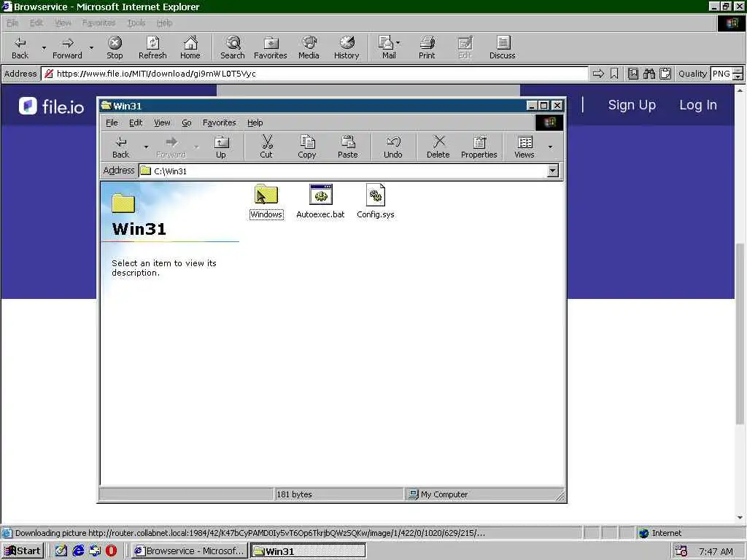Click the Start button
747x560 pixels.
[23, 551]
